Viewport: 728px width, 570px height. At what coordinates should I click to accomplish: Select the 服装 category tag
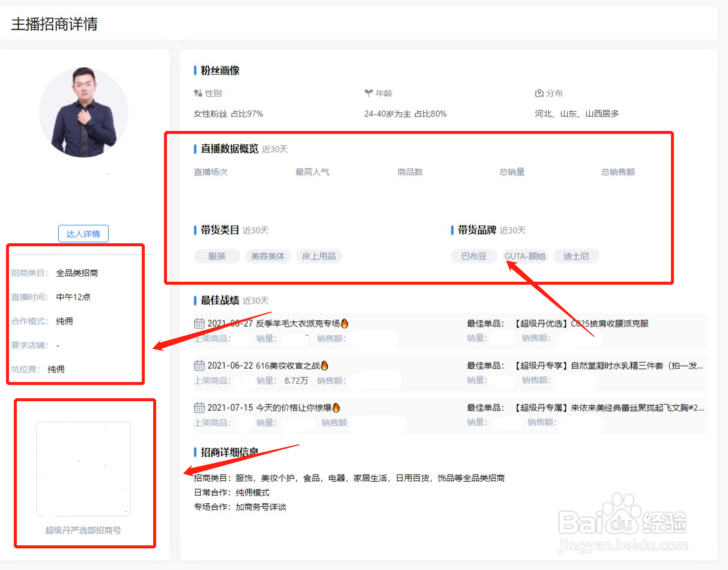tap(217, 256)
